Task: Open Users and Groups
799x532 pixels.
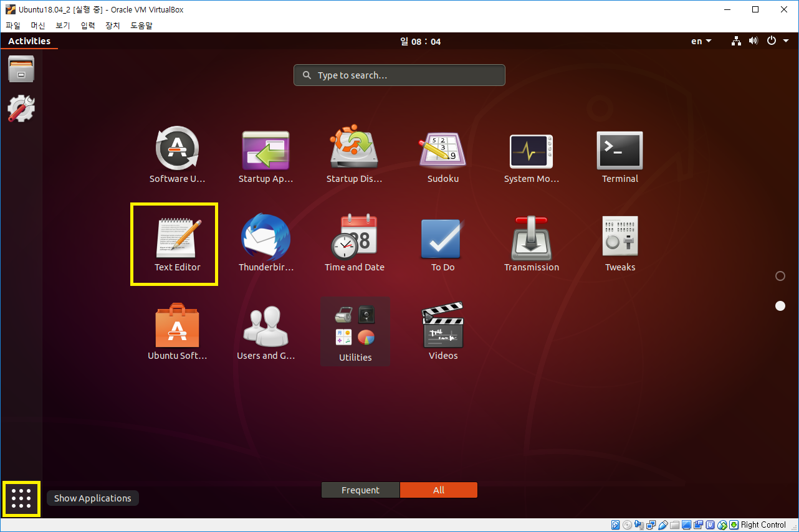Action: pos(266,332)
